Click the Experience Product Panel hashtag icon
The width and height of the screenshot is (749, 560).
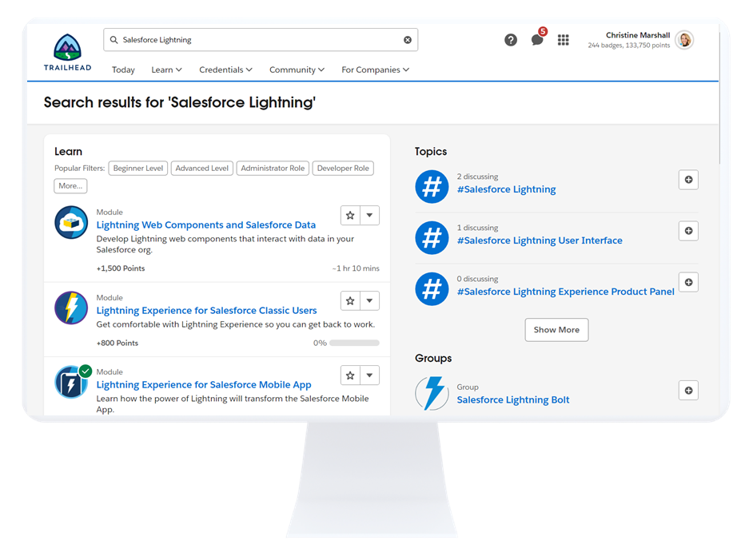click(x=432, y=289)
